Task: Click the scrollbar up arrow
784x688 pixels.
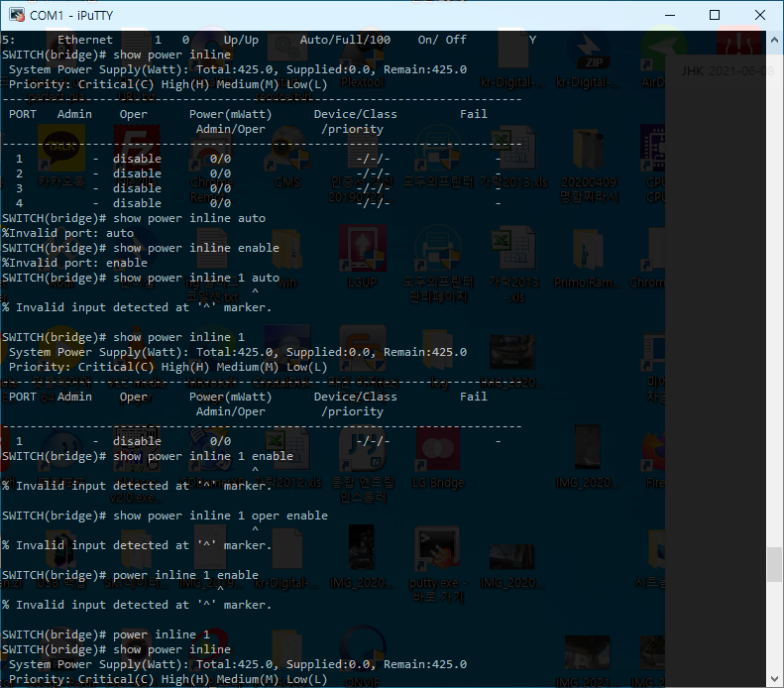Action: [774, 40]
